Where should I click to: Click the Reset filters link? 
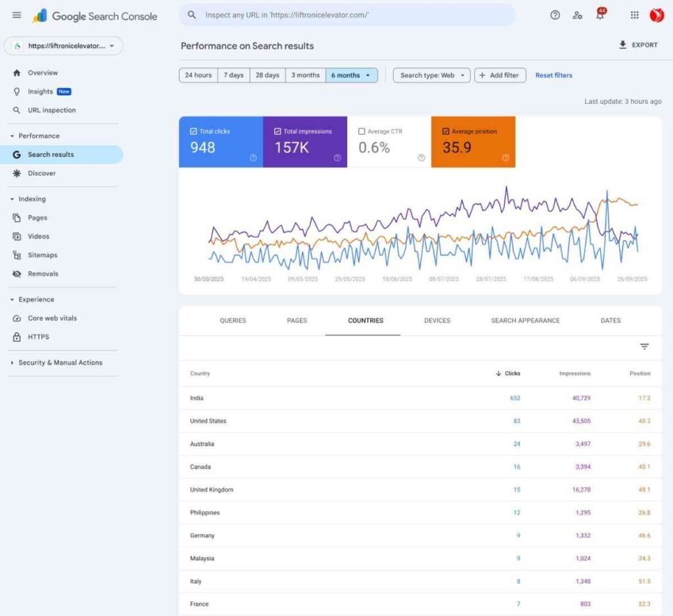tap(553, 76)
